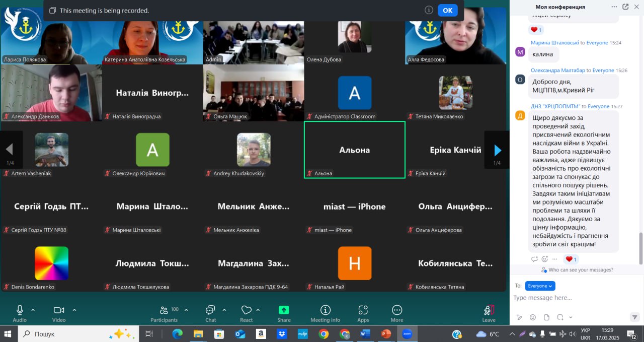Click 'Who can see your messages?' link

pos(581,270)
